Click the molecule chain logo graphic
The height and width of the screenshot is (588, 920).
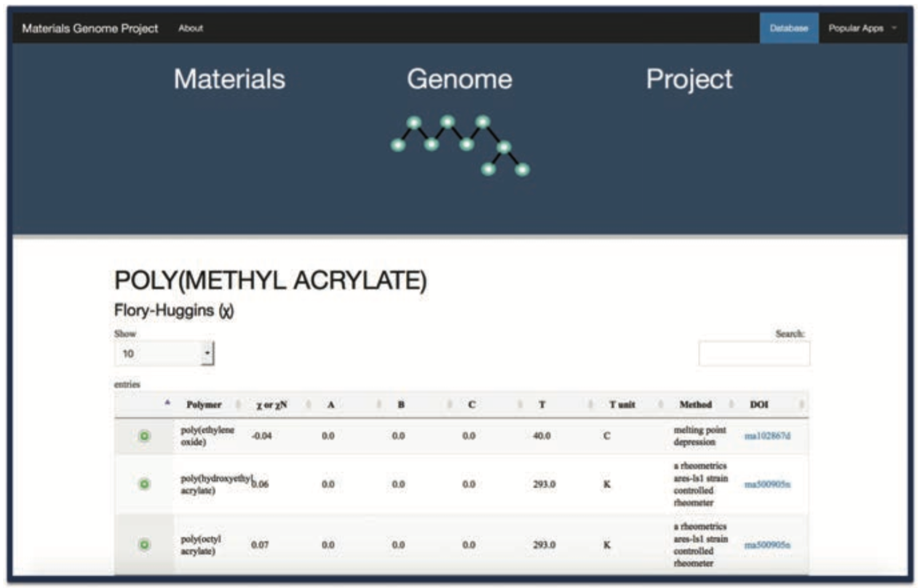460,145
